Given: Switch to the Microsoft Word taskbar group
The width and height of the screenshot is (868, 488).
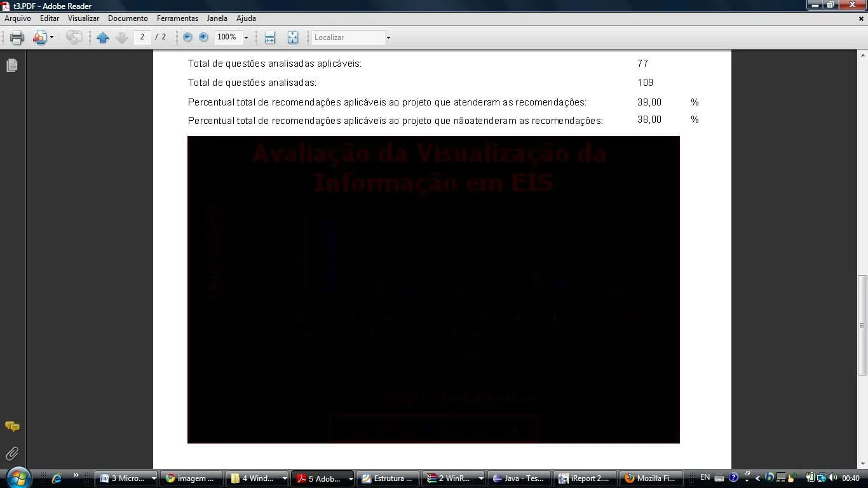Looking at the screenshot, I should (x=128, y=478).
